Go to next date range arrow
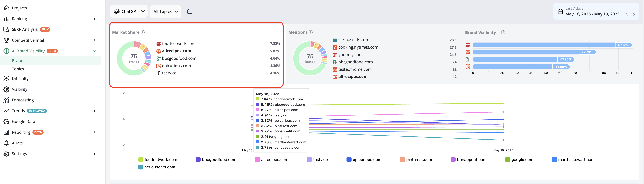This screenshot has height=184, width=644. point(633,14)
